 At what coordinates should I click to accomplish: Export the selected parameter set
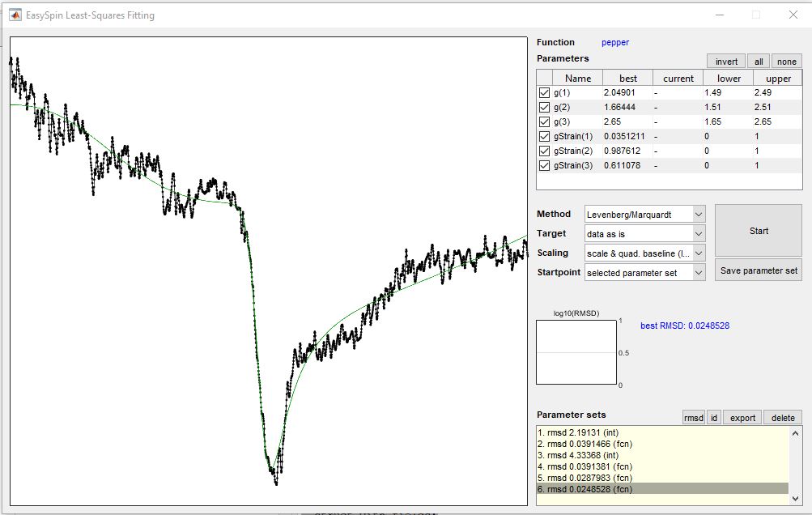coord(742,418)
